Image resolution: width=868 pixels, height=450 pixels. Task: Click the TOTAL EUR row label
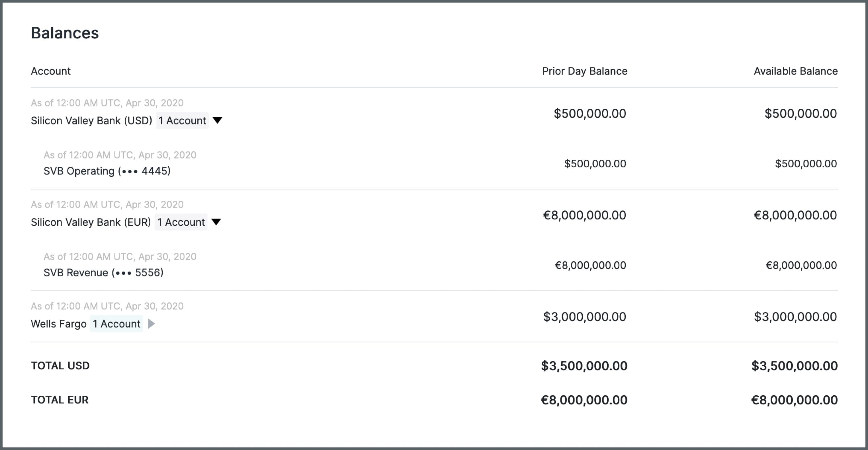pos(60,400)
